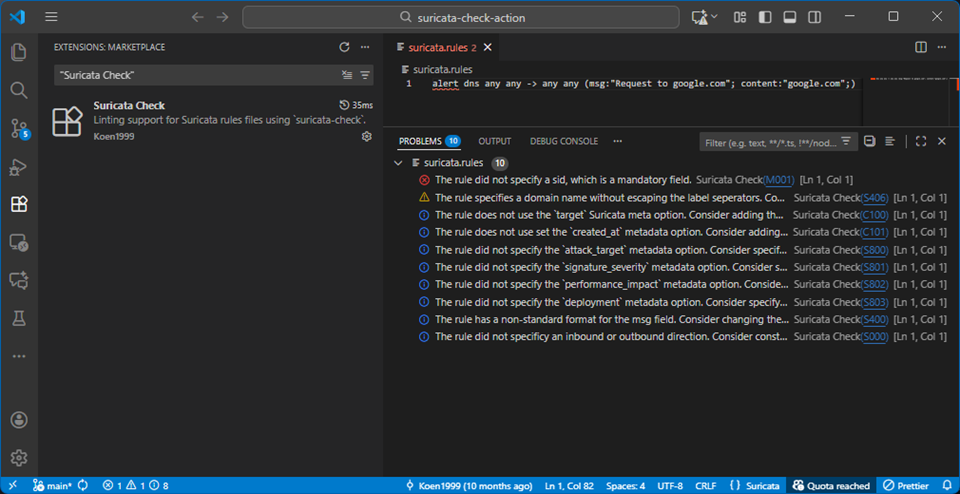Toggle the primary side bar visibility
The height and width of the screenshot is (494, 960).
coord(765,17)
